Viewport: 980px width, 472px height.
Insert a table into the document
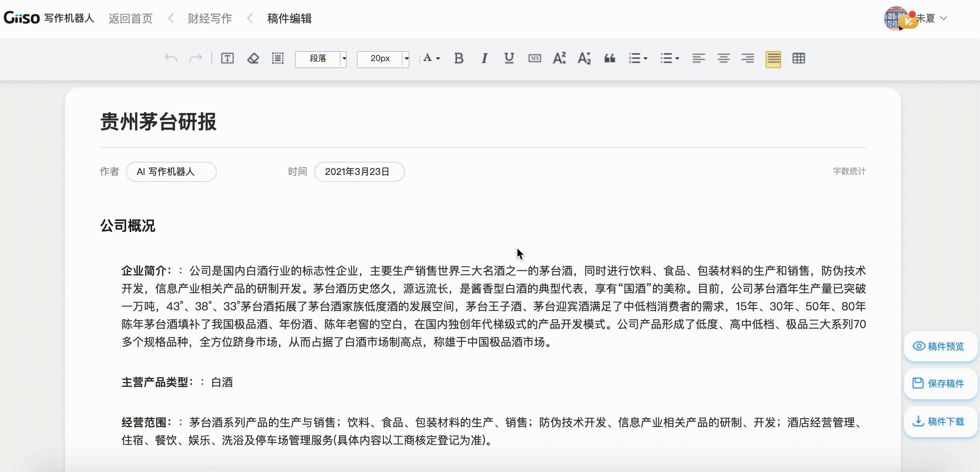point(798,59)
